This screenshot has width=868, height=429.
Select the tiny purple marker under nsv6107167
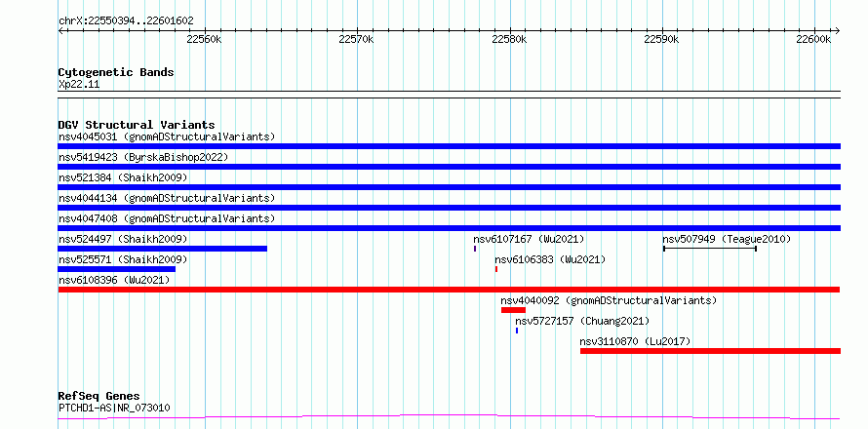pos(475,249)
